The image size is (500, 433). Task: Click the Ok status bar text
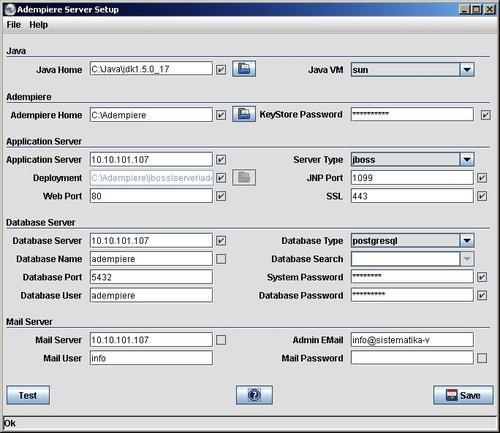pyautogui.click(x=10, y=423)
